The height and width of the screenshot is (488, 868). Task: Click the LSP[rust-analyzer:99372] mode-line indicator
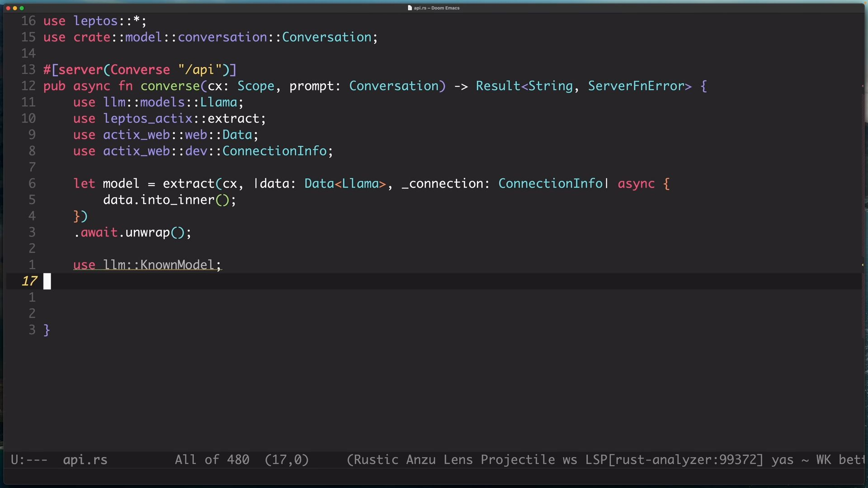coord(674,460)
